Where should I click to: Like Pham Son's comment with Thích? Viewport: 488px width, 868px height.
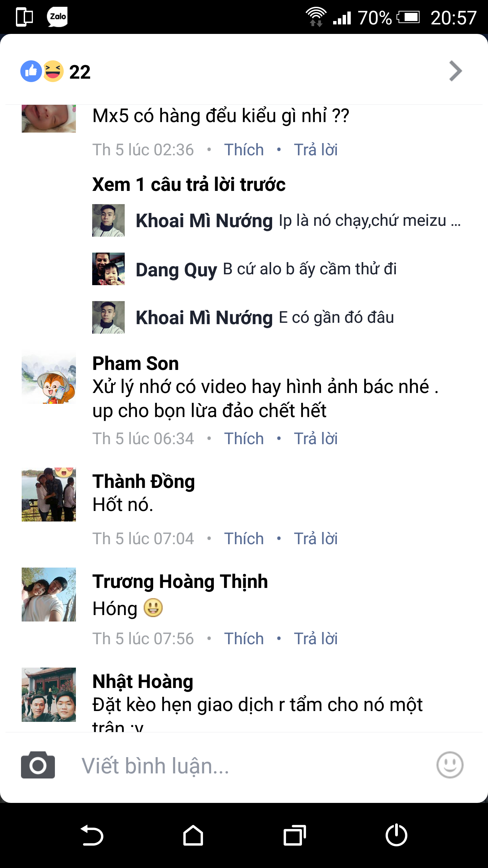(x=244, y=438)
